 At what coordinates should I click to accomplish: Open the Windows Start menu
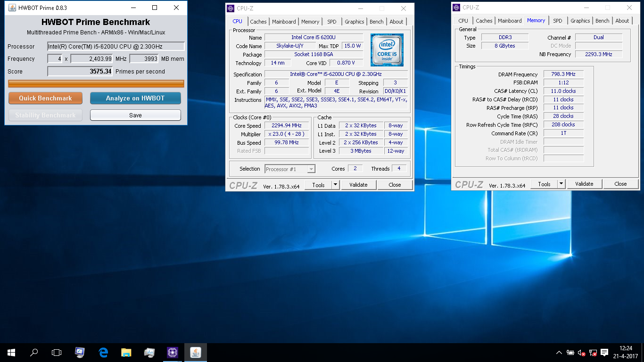click(11, 352)
